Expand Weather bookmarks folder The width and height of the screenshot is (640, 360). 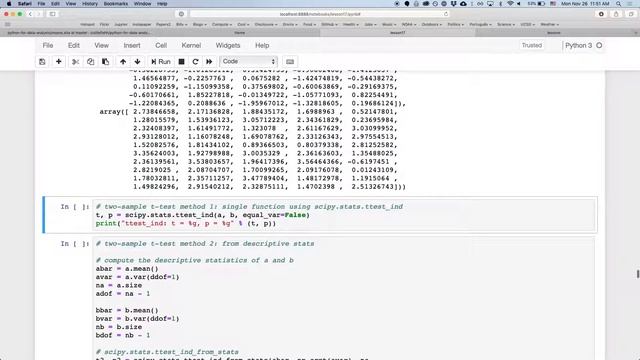549,24
